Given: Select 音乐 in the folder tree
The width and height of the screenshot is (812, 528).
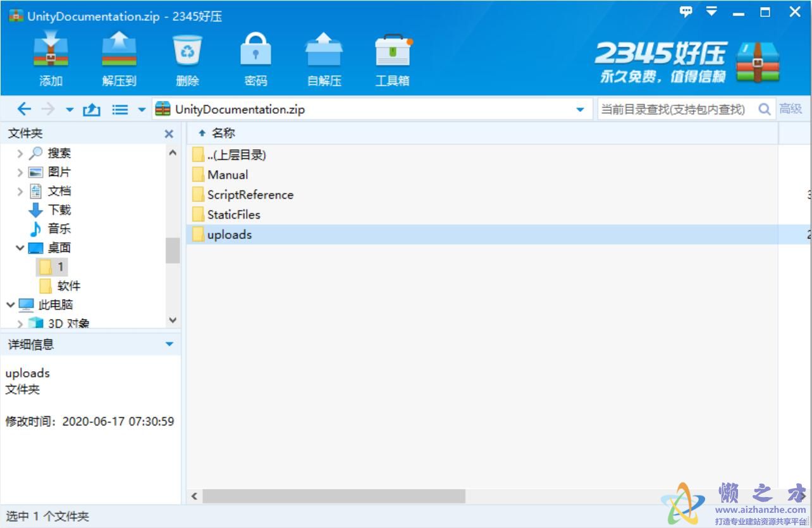Looking at the screenshot, I should (59, 229).
